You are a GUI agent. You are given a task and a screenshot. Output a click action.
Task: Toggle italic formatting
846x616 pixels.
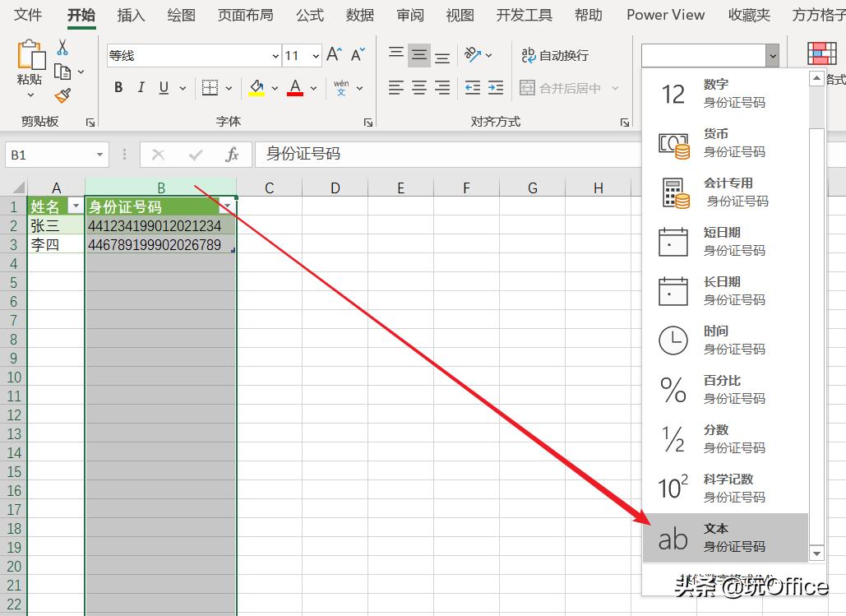point(140,87)
